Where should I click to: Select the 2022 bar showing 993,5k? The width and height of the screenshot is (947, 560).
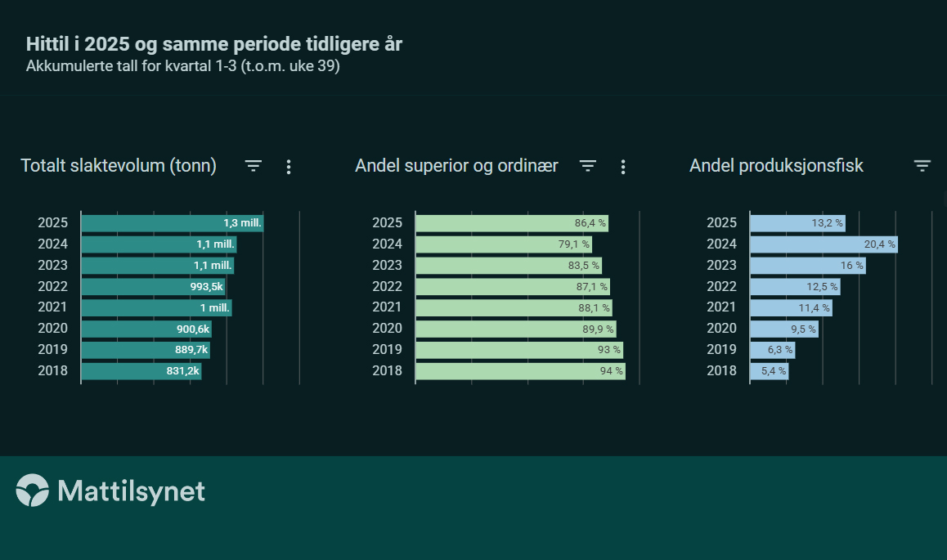pyautogui.click(x=153, y=287)
